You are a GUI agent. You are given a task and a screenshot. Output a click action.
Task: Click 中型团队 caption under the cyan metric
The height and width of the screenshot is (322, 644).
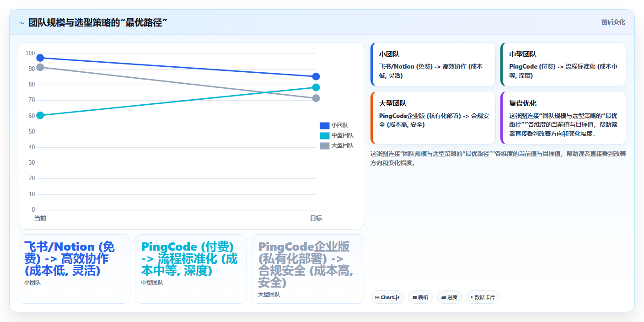pos(152,283)
